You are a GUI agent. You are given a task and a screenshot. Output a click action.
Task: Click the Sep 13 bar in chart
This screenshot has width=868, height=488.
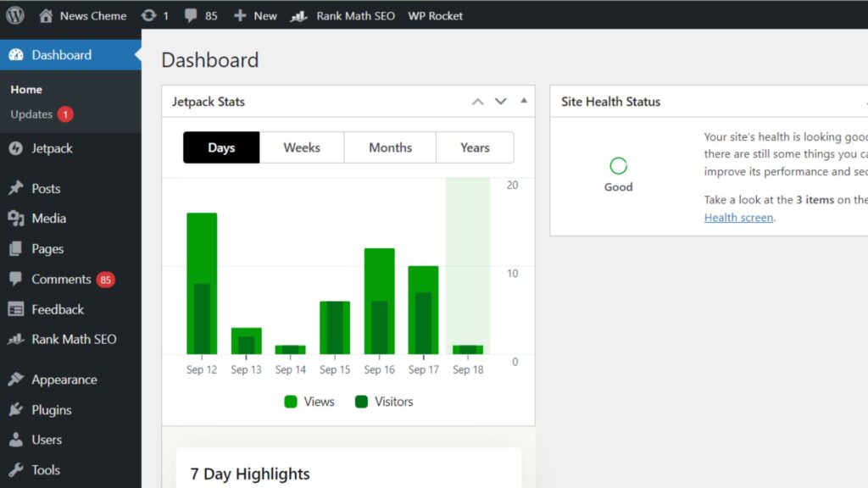pyautogui.click(x=246, y=341)
